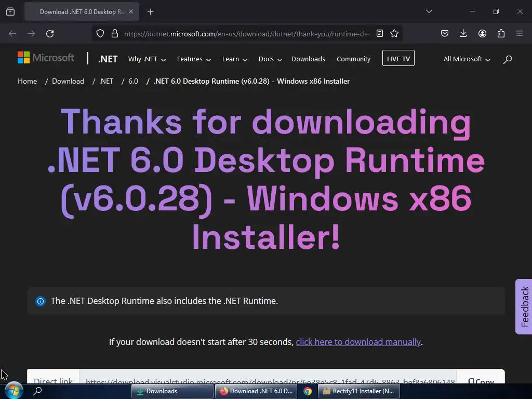Expand the Features dropdown menu
The image size is (532, 399).
click(x=194, y=59)
